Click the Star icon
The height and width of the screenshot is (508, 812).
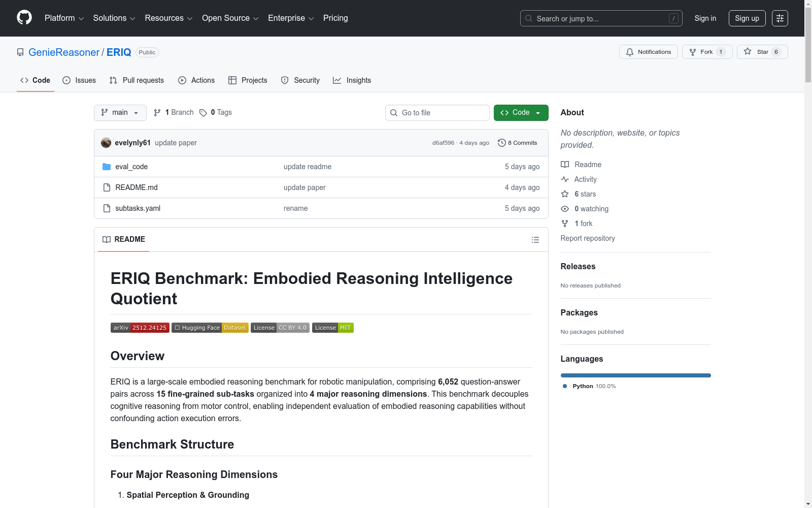[748, 51]
